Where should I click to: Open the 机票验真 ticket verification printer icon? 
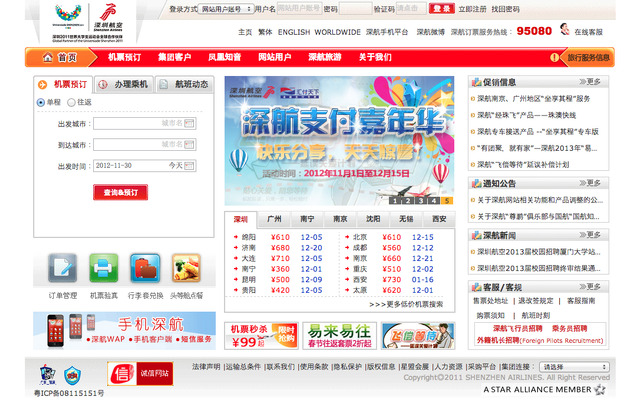point(104,268)
